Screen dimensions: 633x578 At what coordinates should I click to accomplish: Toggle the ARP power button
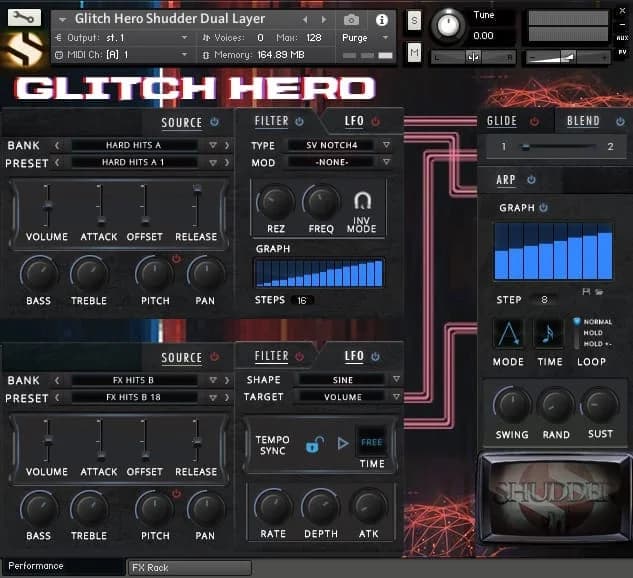[531, 180]
